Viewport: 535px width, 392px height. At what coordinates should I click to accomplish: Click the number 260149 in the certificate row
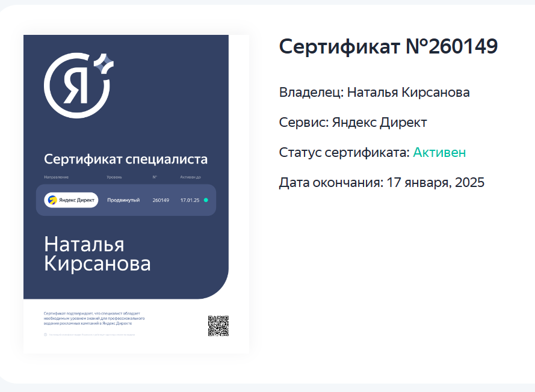tap(161, 200)
